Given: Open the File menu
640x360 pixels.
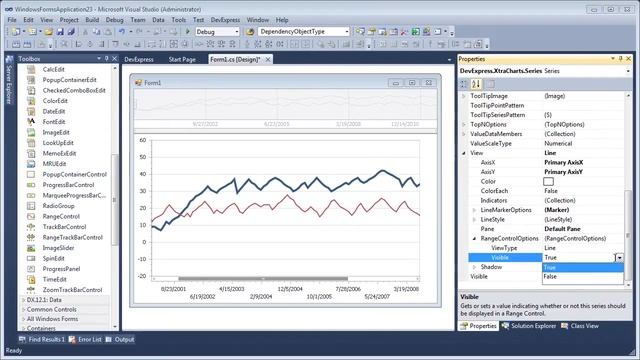Looking at the screenshot, I should click(x=12, y=20).
